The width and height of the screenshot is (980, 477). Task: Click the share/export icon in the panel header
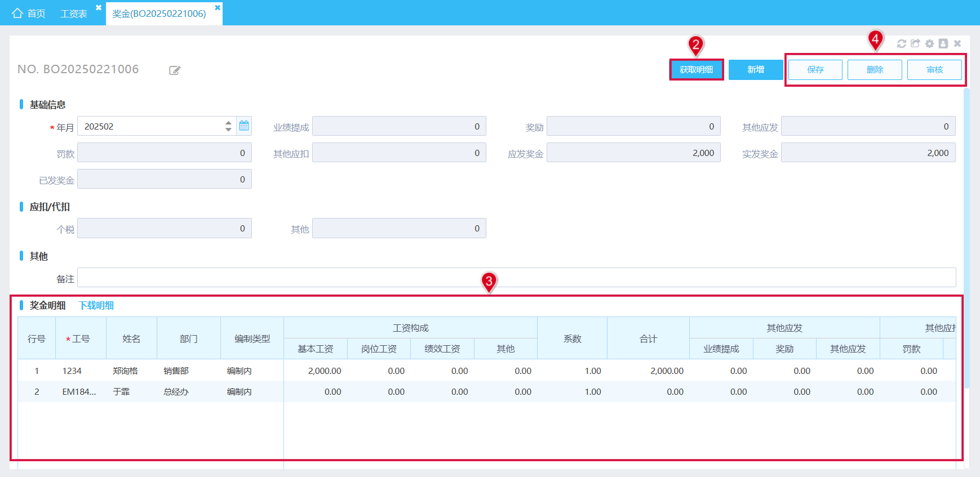point(915,43)
